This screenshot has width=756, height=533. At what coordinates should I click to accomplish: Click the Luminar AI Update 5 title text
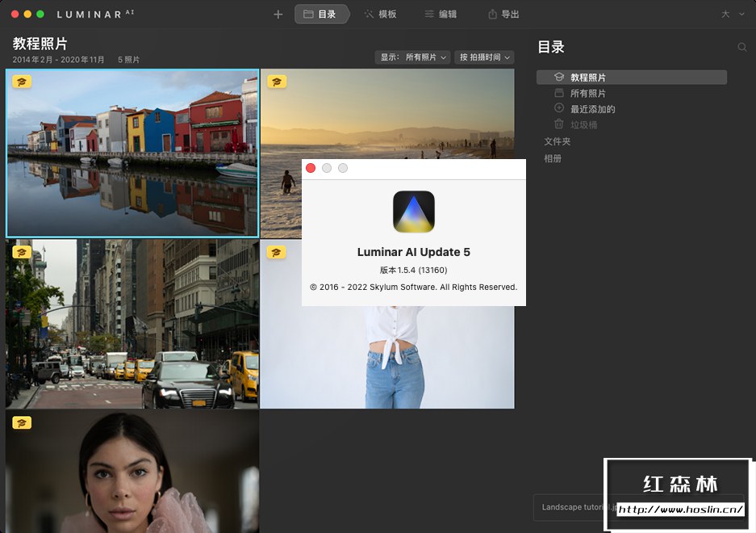point(414,252)
